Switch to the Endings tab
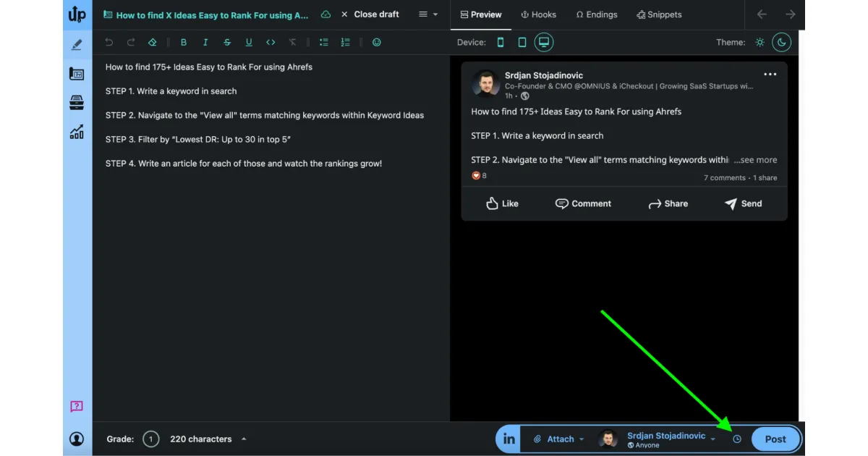The width and height of the screenshot is (868, 456). click(597, 14)
